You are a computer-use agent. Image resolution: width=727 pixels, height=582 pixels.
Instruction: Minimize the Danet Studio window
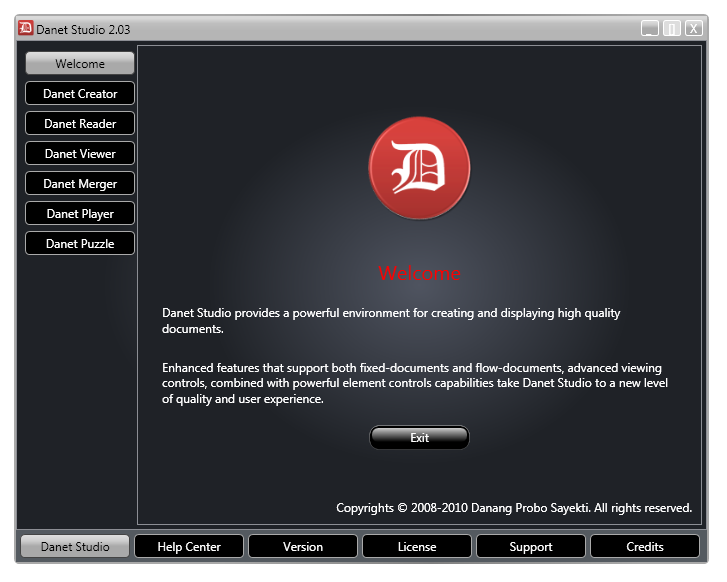[650, 28]
